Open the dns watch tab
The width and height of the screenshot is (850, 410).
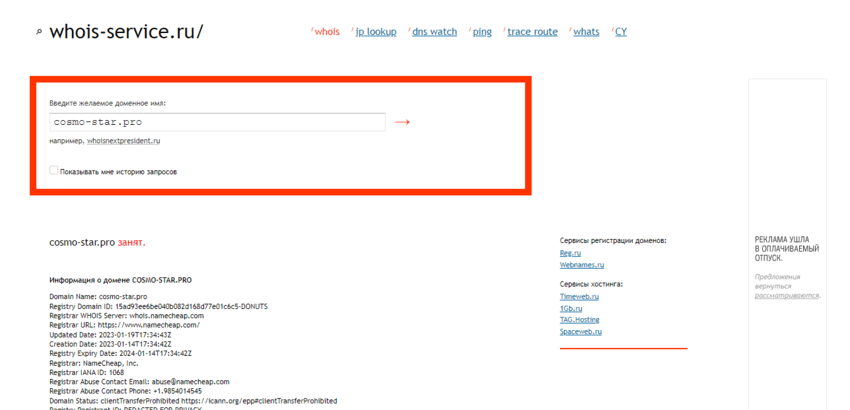point(434,32)
